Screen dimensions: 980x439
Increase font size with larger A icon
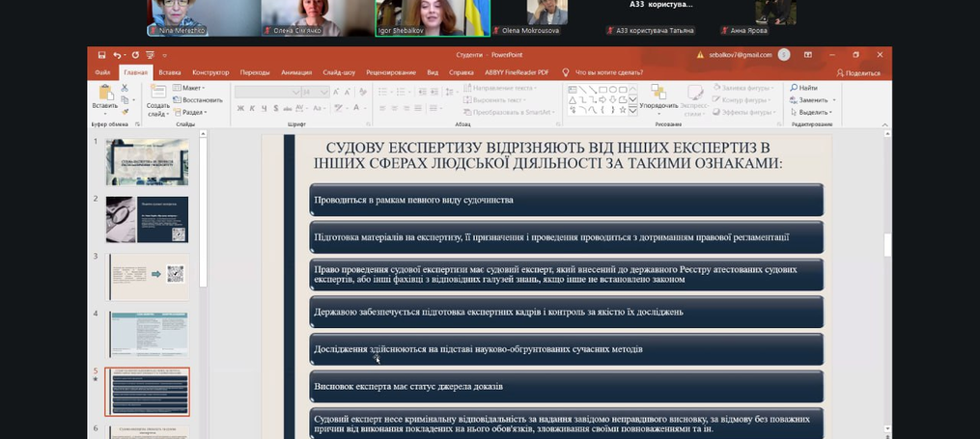click(337, 92)
